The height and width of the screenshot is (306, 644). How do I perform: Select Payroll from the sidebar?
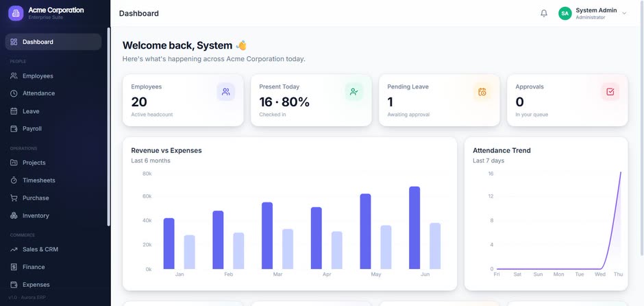pos(53,129)
